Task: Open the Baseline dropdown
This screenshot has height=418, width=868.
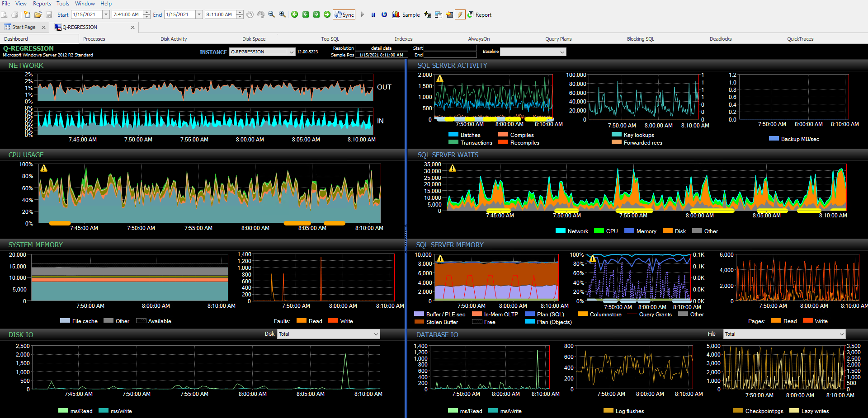Action: coord(562,52)
